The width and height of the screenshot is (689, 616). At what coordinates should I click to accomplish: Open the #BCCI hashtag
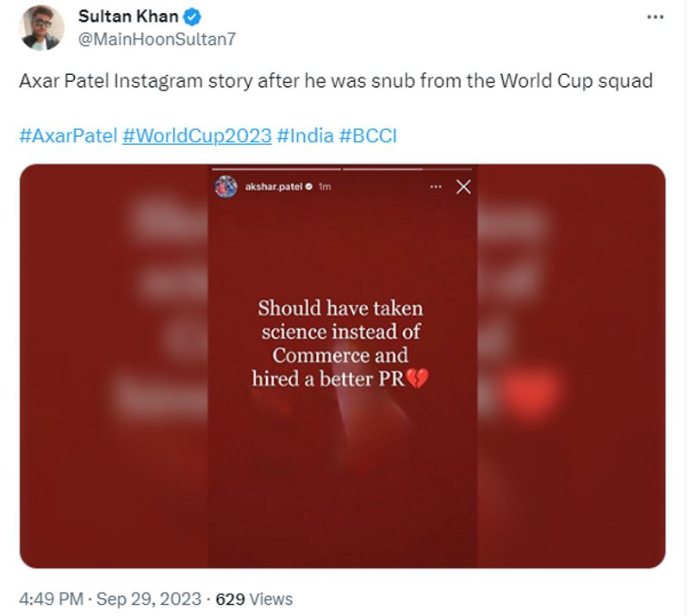pyautogui.click(x=369, y=136)
